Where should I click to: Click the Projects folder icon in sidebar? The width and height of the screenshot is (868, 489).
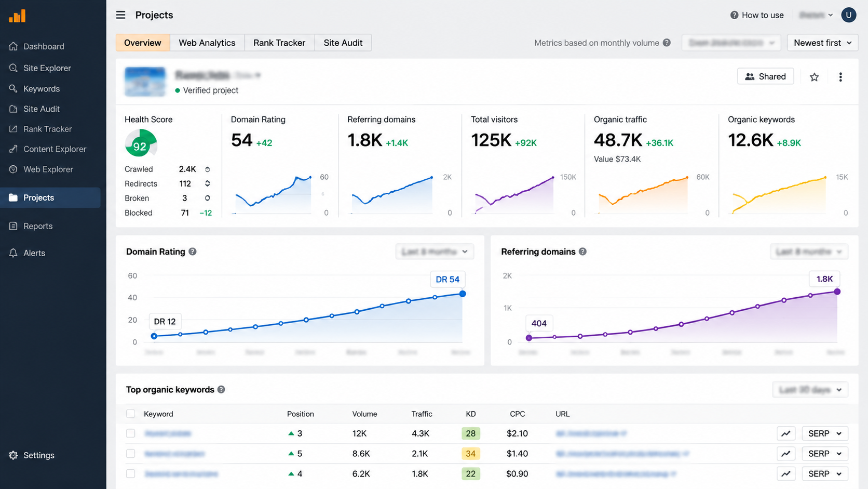13,197
